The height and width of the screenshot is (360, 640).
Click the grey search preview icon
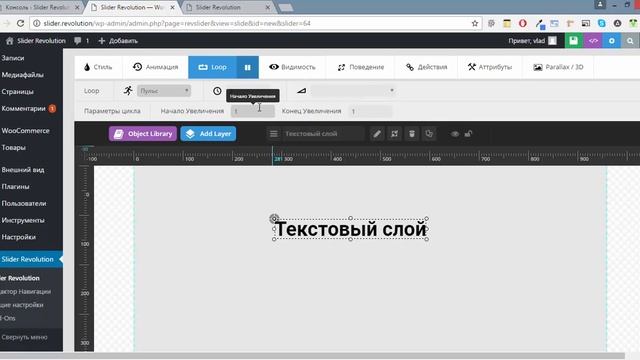(631, 40)
